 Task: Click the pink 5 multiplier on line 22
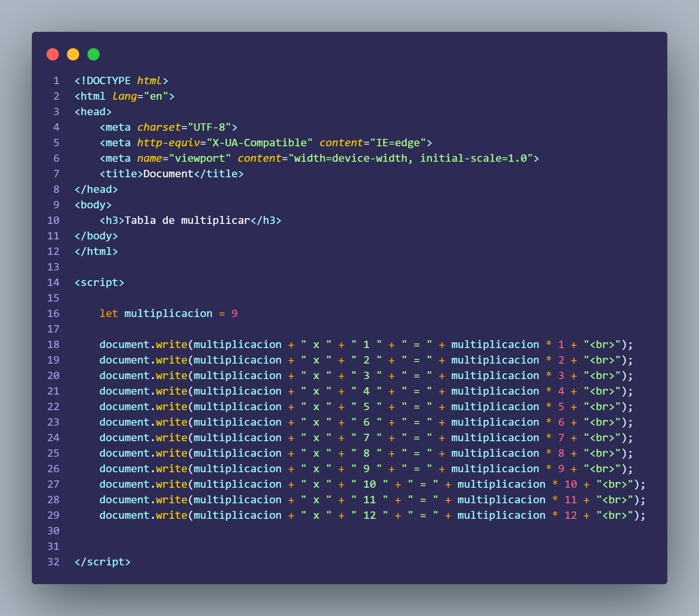tap(561, 406)
